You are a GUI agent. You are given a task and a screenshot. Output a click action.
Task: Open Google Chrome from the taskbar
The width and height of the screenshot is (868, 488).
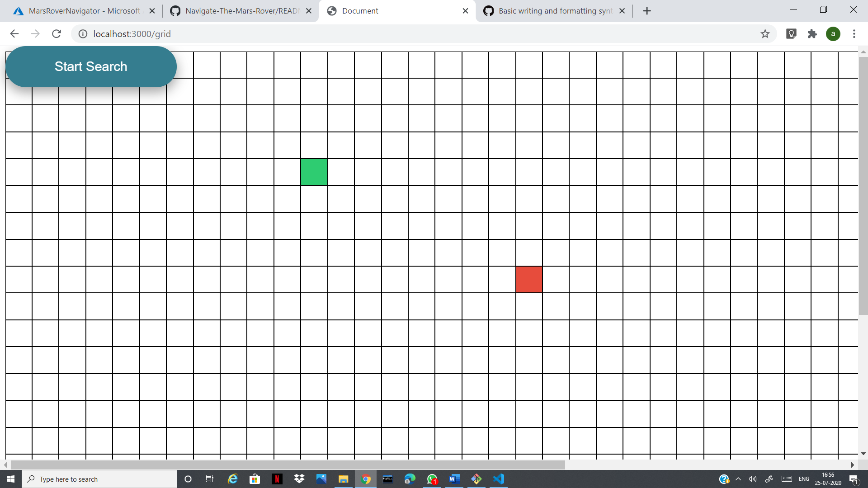[365, 479]
